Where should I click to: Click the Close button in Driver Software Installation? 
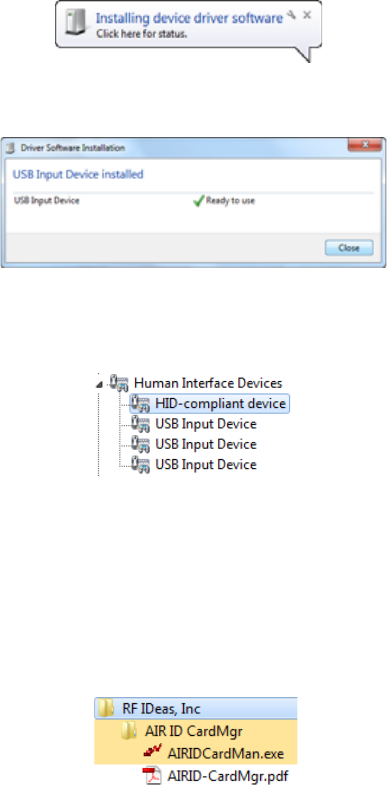[349, 248]
